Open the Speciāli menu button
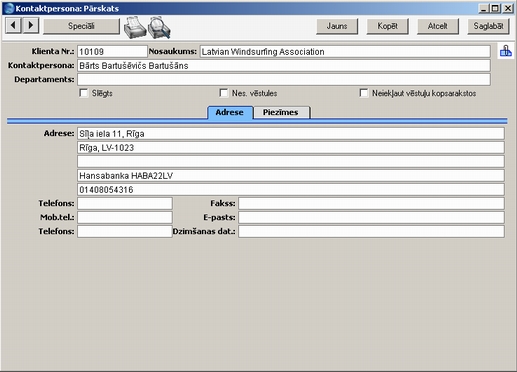Viewport: 517px width, 372px height. [x=81, y=26]
